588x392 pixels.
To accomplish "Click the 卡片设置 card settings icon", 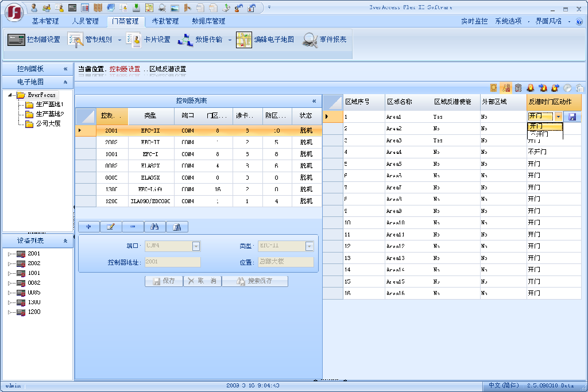I will tap(134, 40).
